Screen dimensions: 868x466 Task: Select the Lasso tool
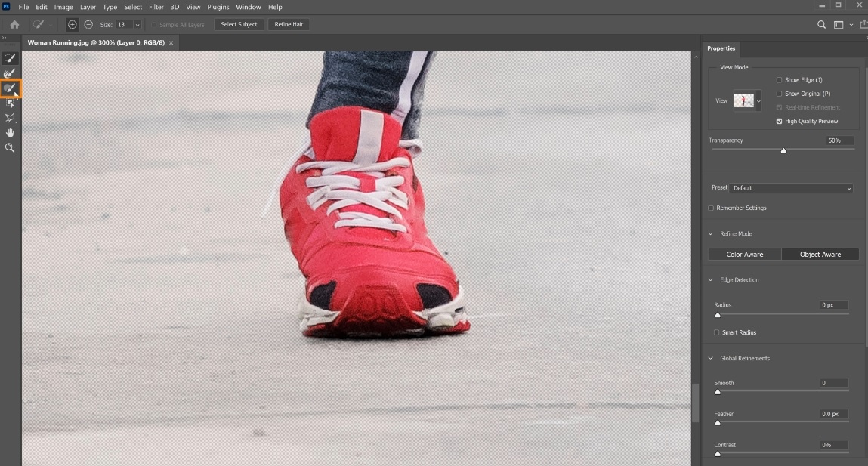[9, 118]
